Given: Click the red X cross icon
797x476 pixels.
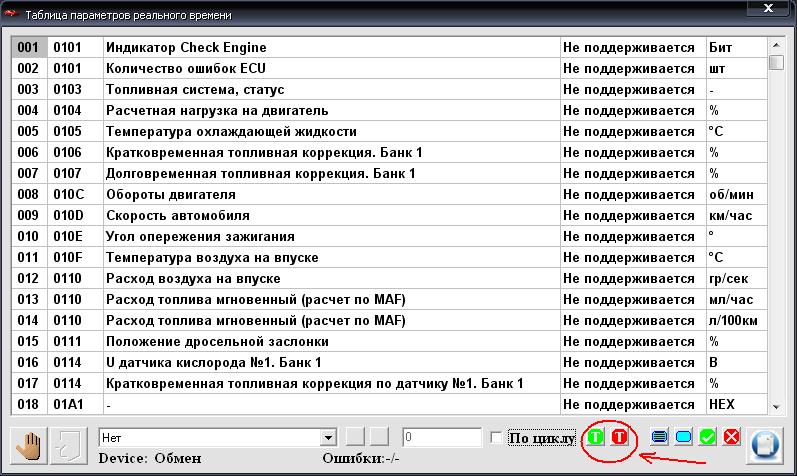Looking at the screenshot, I should 731,437.
